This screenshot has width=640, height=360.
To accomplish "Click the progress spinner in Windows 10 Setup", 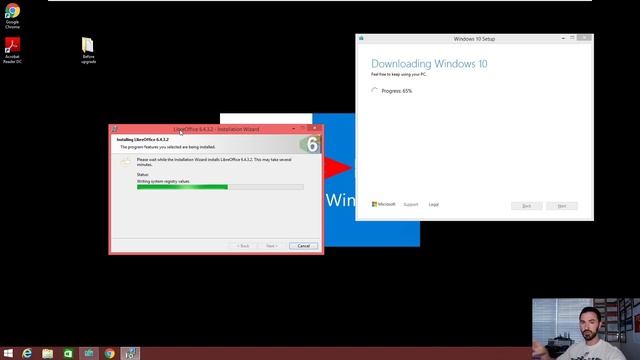I will coord(374,91).
